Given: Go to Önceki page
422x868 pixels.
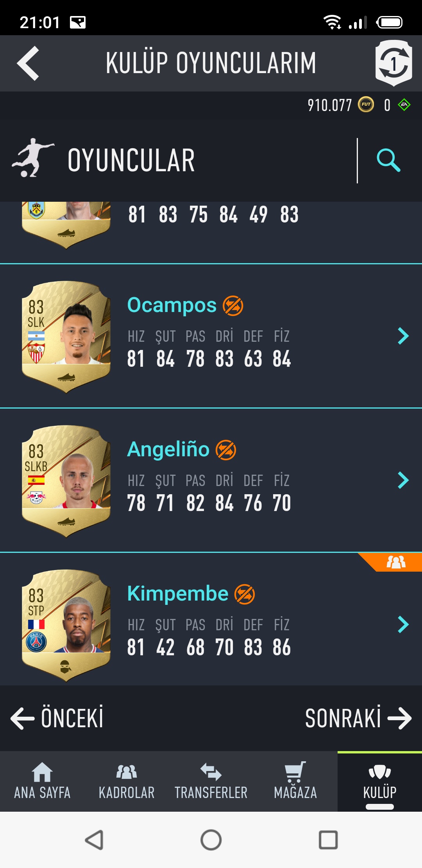Looking at the screenshot, I should pos(57,718).
